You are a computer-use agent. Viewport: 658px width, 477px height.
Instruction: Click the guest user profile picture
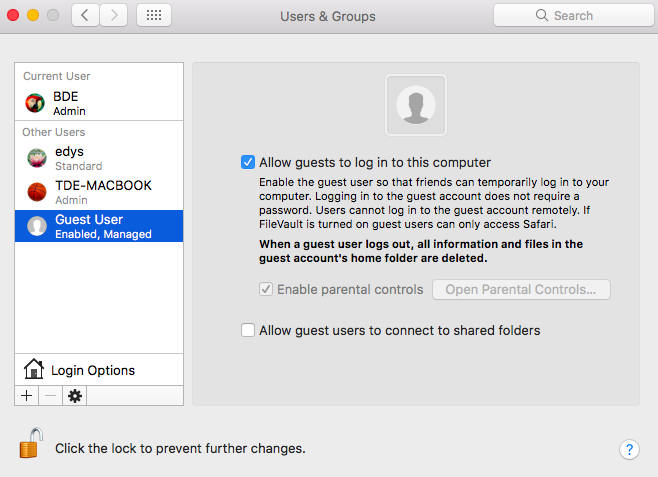pos(416,105)
